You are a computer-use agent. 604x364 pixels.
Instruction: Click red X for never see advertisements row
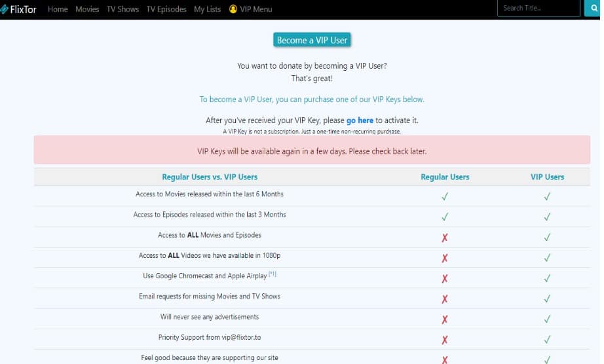coord(445,319)
